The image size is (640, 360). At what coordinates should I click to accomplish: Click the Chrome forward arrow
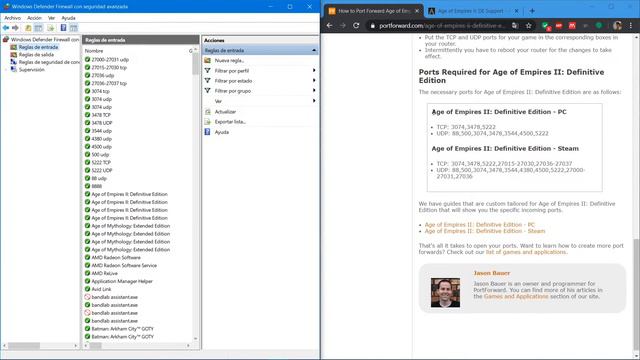coord(343,25)
